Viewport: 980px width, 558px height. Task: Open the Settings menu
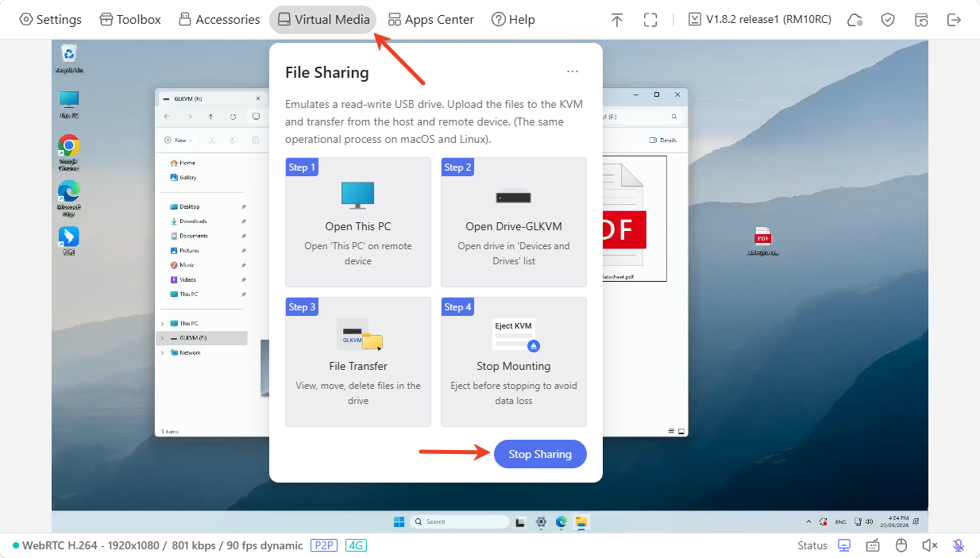(x=50, y=20)
